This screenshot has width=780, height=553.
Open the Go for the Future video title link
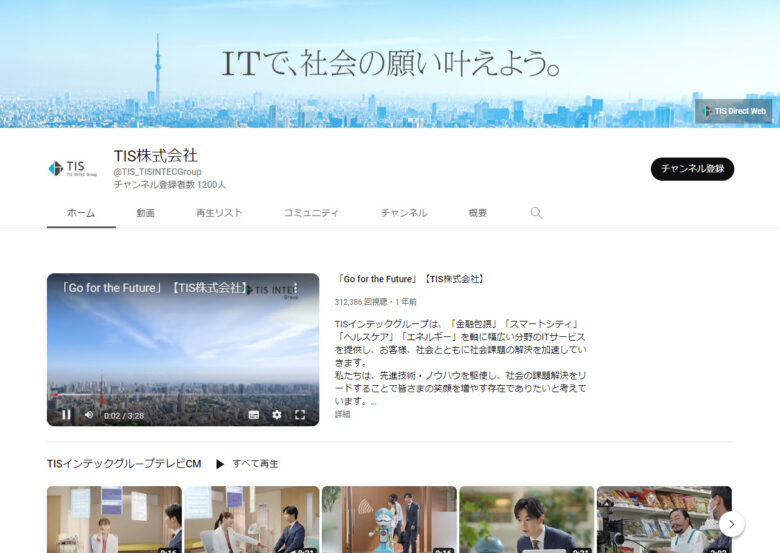410,279
